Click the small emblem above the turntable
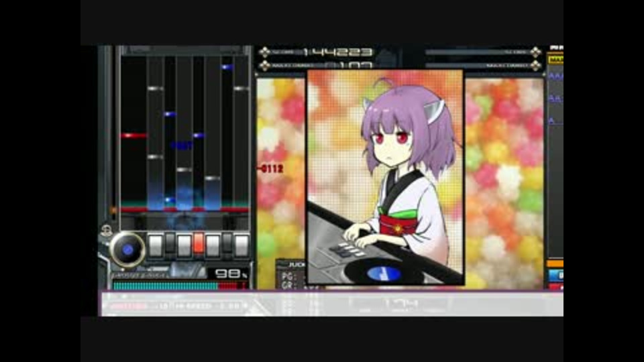The height and width of the screenshot is (362, 644). click(x=107, y=231)
